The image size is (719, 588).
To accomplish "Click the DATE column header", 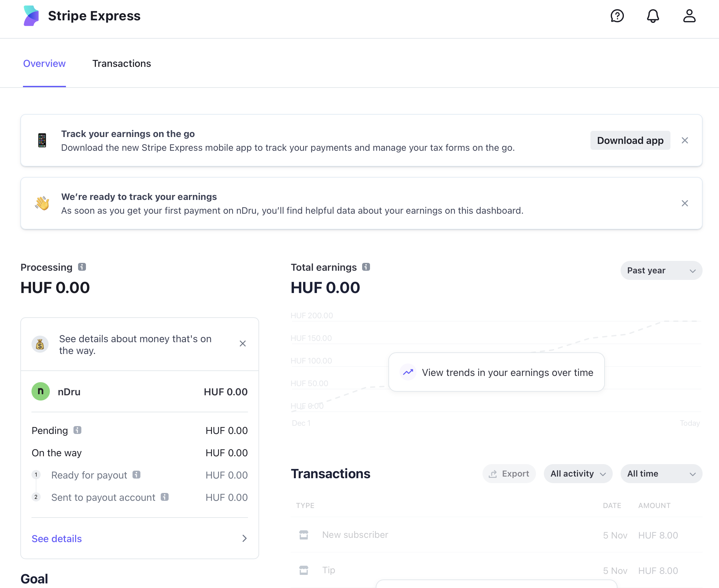I will point(612,505).
